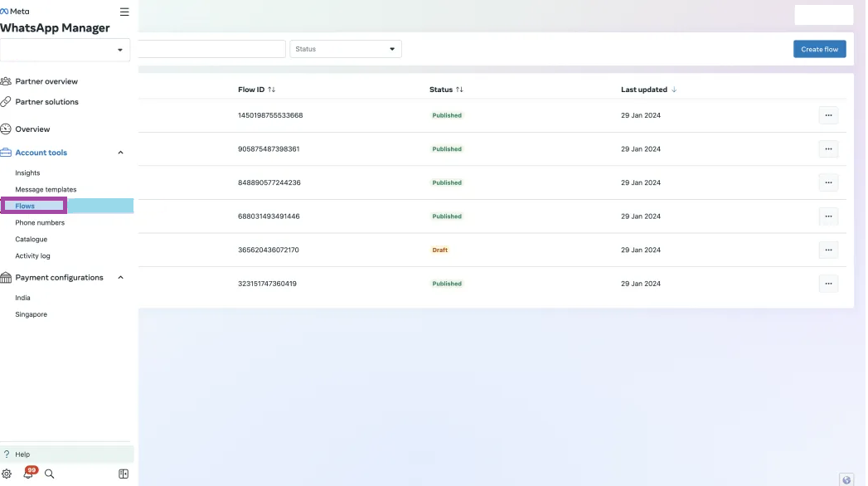
Task: Go to Message templates
Action: click(x=46, y=190)
